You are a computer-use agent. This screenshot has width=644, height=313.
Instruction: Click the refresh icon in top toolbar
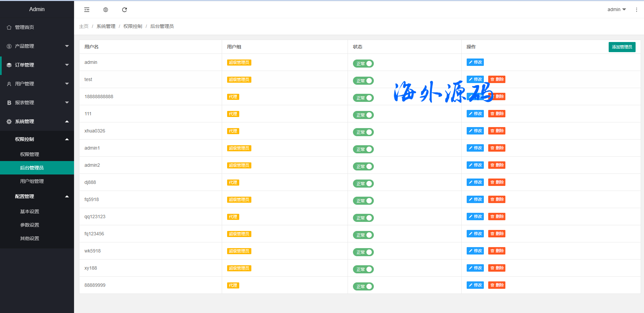tap(124, 10)
